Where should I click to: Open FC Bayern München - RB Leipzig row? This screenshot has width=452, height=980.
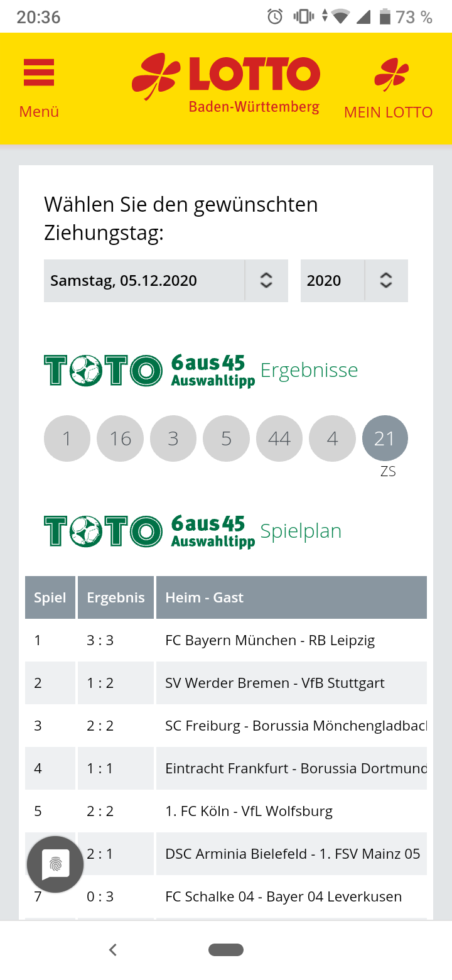pos(226,640)
